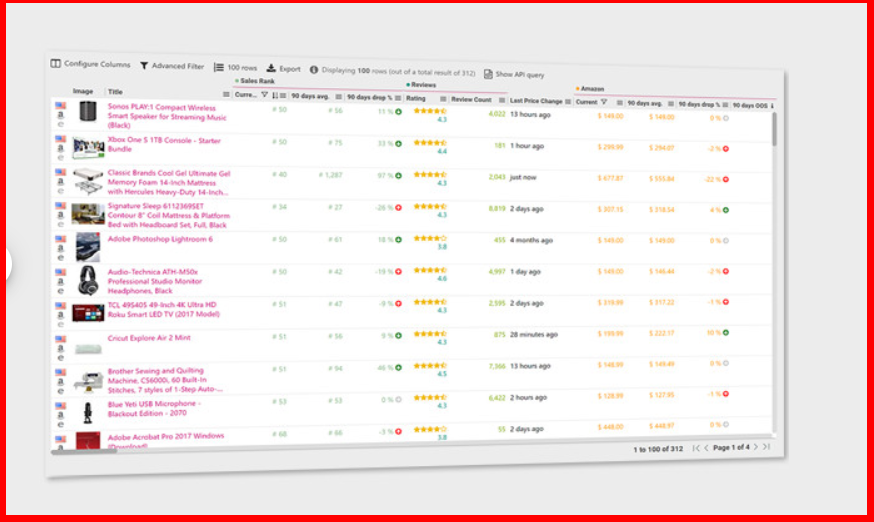
Task: Click the Title column header
Action: 115,91
